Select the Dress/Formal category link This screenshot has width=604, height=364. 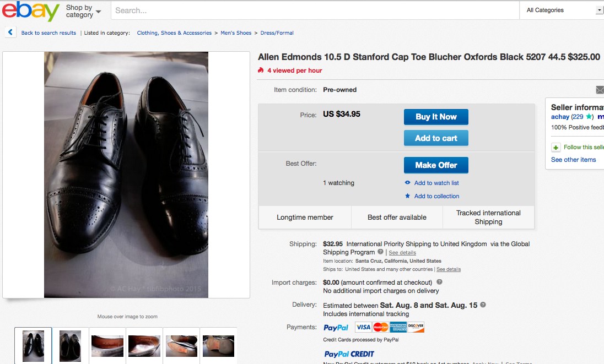[x=277, y=32]
